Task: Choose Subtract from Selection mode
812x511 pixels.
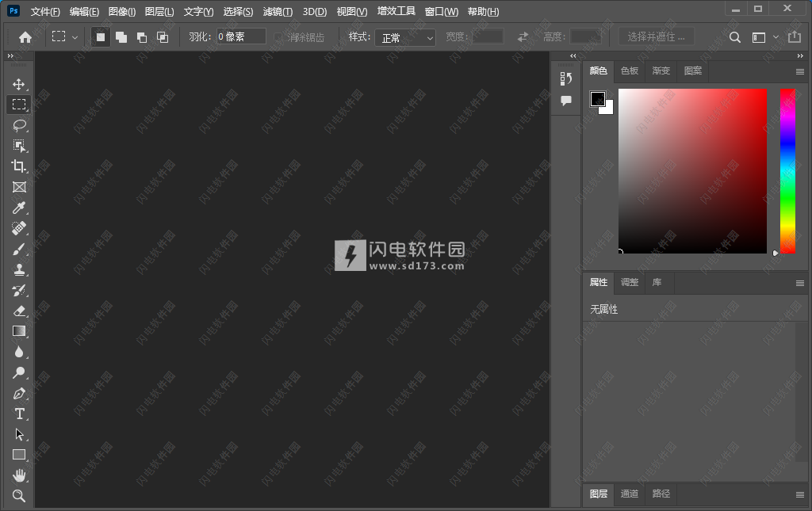Action: click(x=141, y=37)
